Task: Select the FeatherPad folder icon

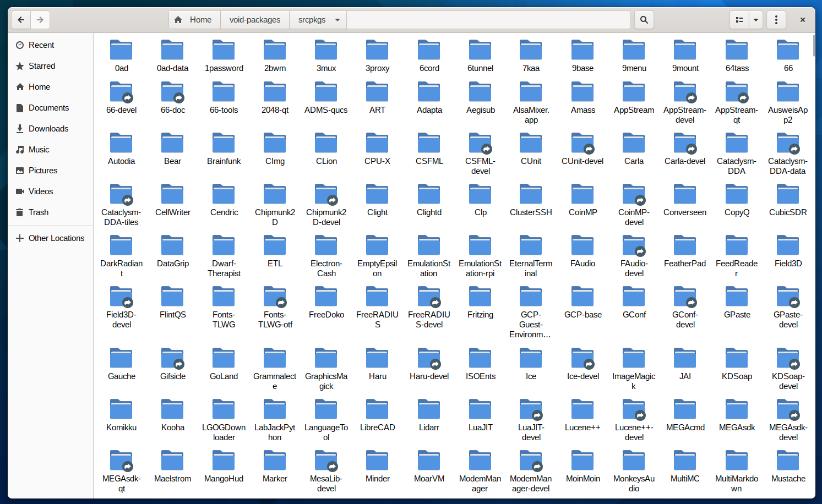Action: click(685, 245)
